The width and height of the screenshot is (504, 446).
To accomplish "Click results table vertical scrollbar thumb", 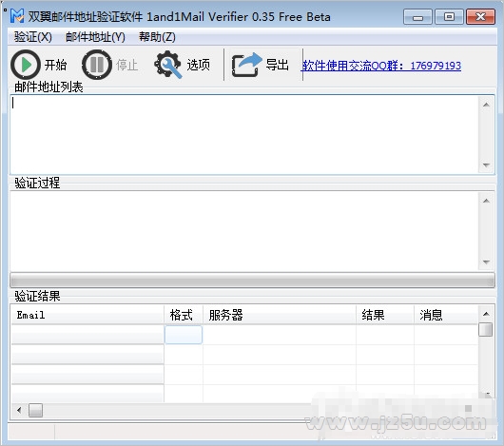I will (485, 329).
